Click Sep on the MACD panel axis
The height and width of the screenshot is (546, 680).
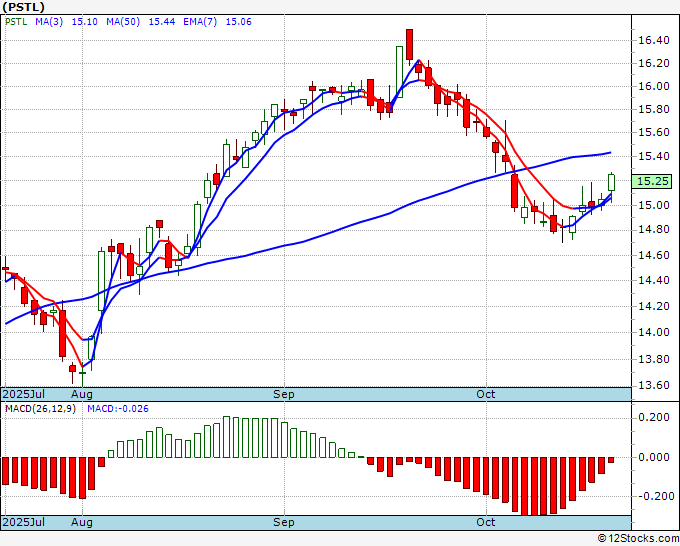point(284,522)
